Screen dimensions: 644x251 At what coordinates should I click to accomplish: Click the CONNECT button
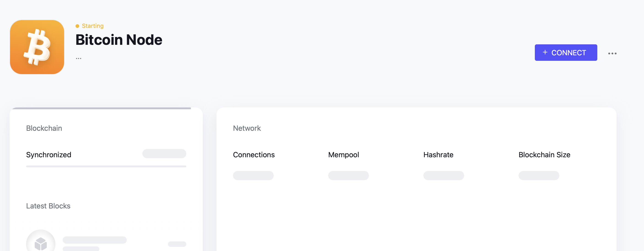[566, 52]
